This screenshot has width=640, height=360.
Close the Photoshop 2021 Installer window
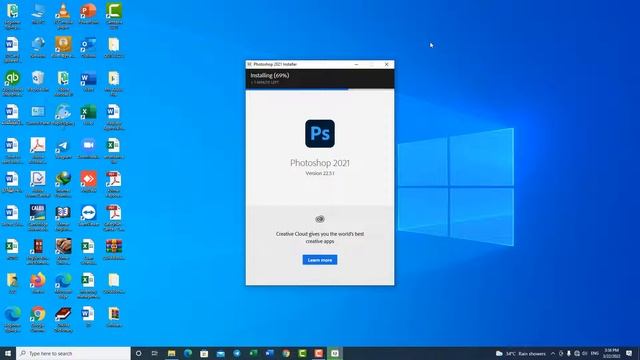point(387,64)
